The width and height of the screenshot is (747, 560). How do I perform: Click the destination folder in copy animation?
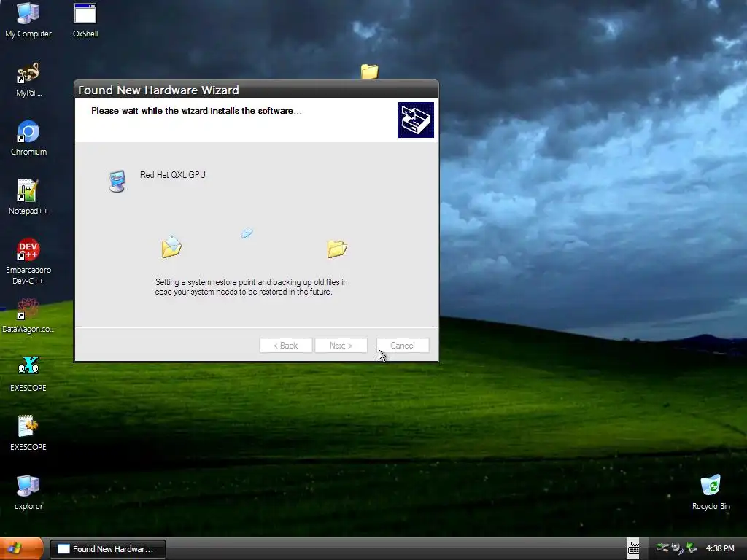click(x=337, y=249)
